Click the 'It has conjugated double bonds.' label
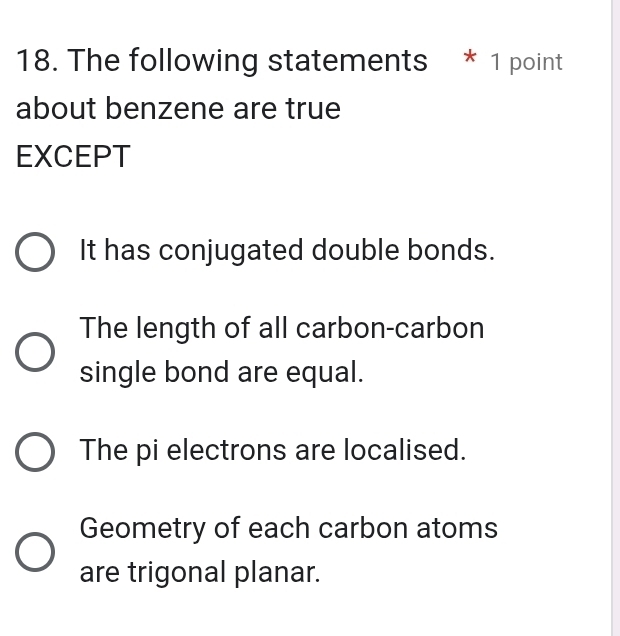This screenshot has width=620, height=636. [288, 250]
